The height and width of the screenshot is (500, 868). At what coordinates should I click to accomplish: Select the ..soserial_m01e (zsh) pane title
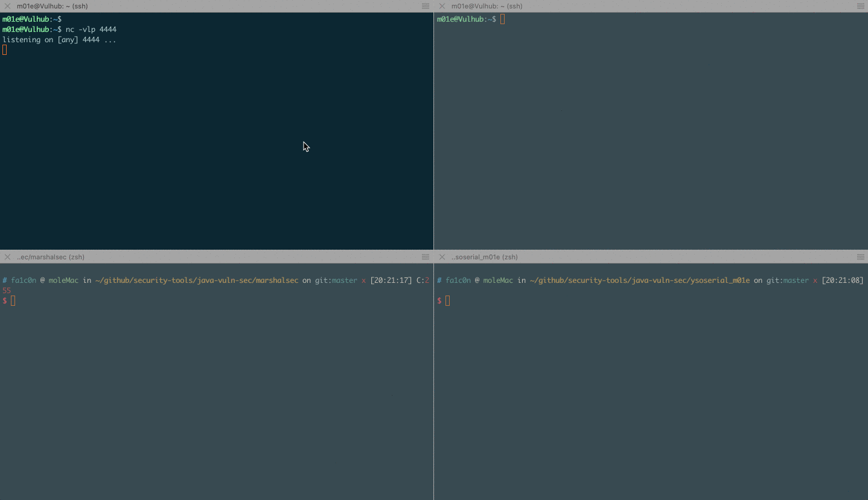[485, 257]
